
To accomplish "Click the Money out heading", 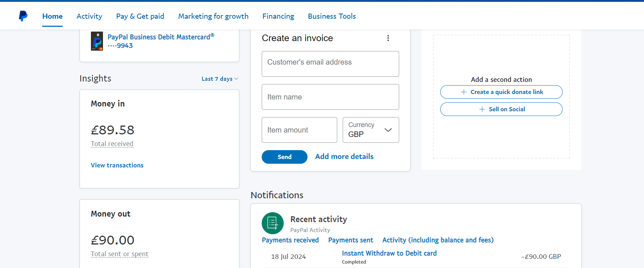I will coord(111,214).
